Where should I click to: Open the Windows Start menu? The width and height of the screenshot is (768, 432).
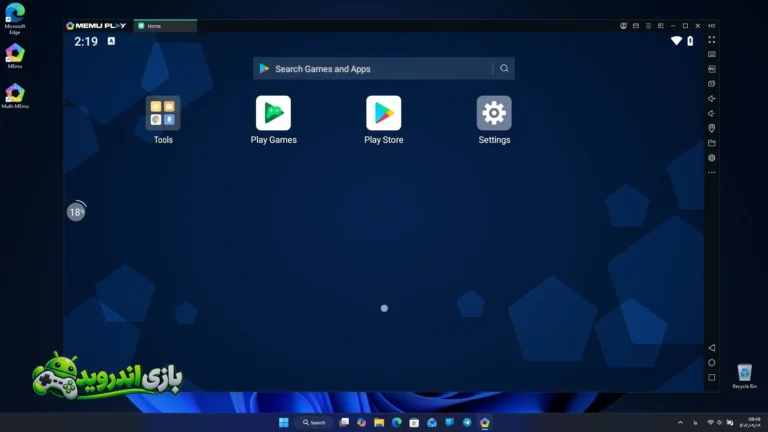[284, 422]
